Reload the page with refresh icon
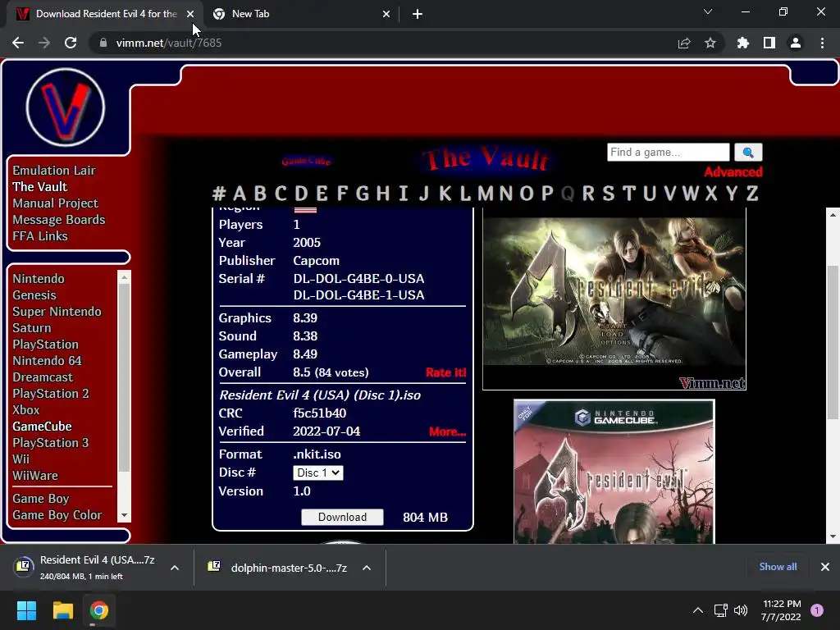Viewport: 840px width, 630px height. (71, 43)
